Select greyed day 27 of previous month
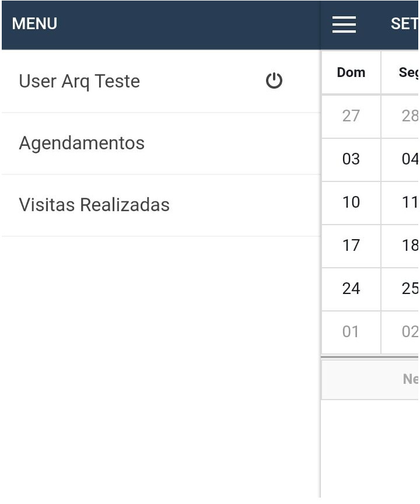This screenshot has width=420, height=504. point(351,116)
